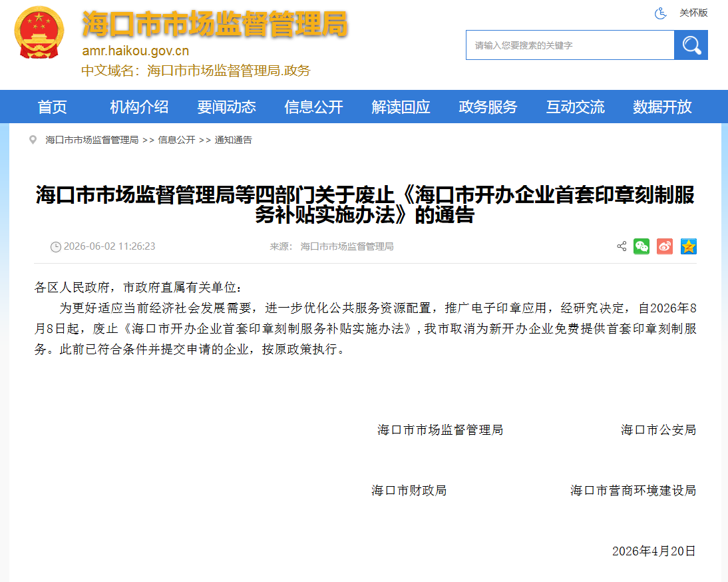Share article via Weibo icon
The image size is (728, 582).
(x=665, y=246)
